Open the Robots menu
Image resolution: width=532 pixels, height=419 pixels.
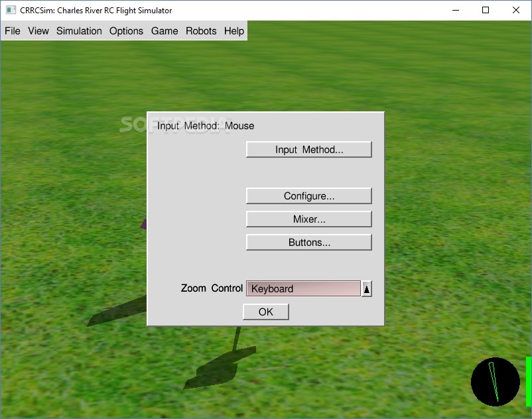click(201, 31)
